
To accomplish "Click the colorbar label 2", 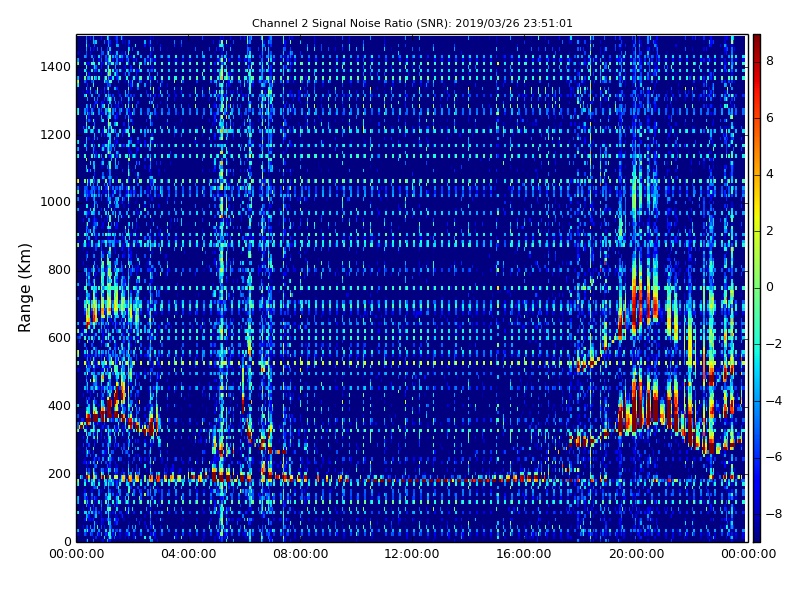I will [770, 231].
